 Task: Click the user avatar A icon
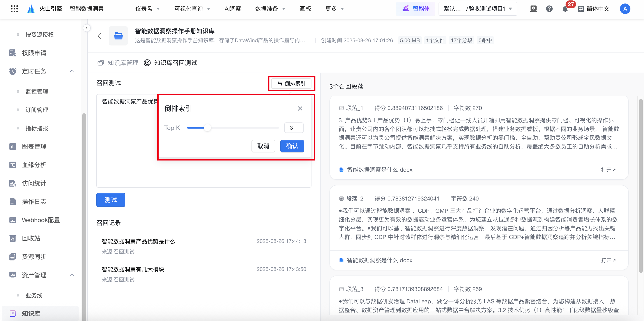(625, 9)
